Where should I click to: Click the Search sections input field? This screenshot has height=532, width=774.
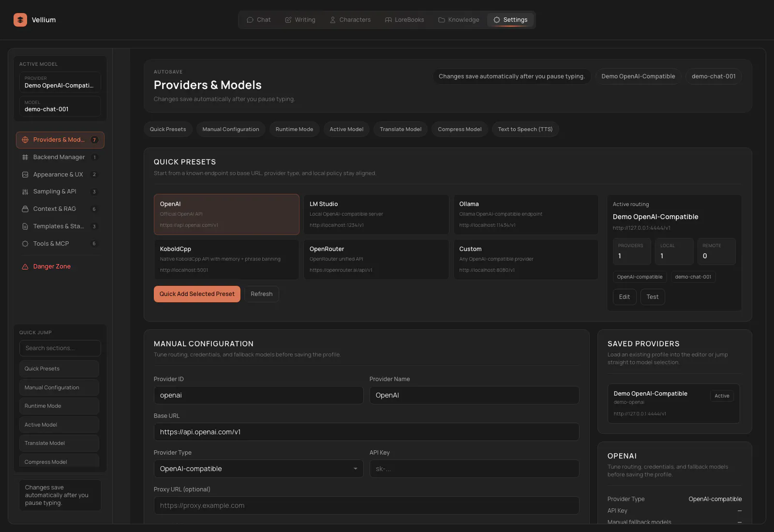tap(60, 348)
